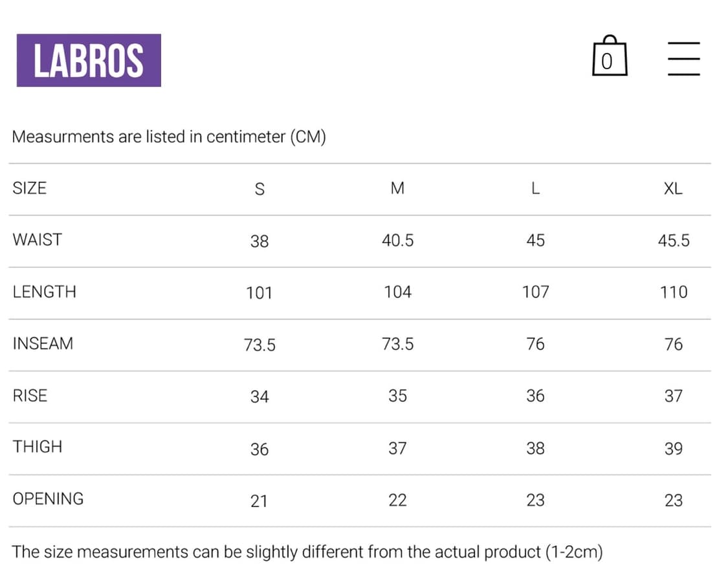Click length value 110 for size XL
The image size is (728, 573).
674,292
